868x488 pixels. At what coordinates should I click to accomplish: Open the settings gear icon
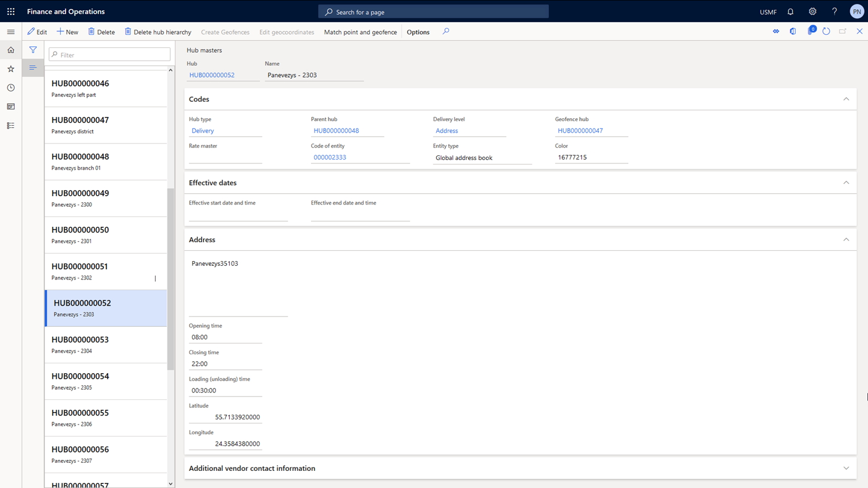[x=812, y=11]
